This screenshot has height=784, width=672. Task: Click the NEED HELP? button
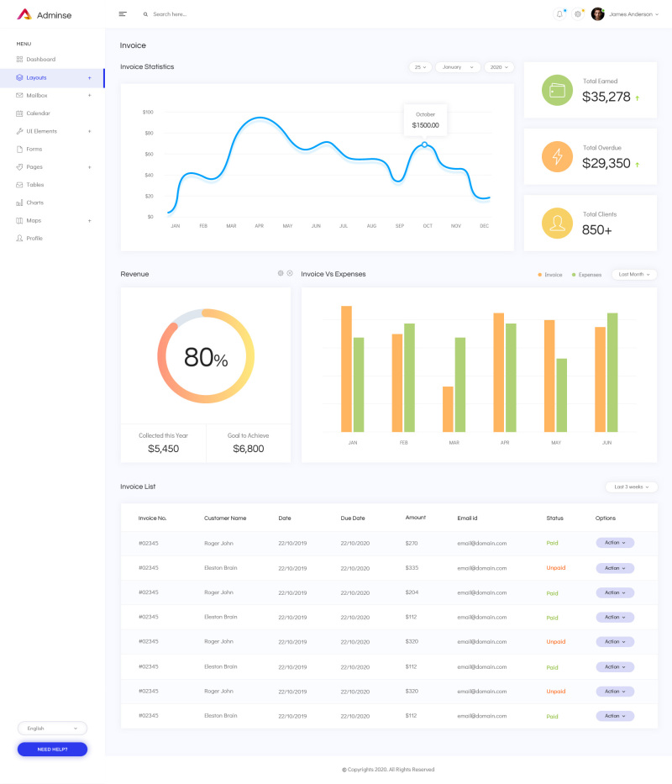pyautogui.click(x=52, y=749)
